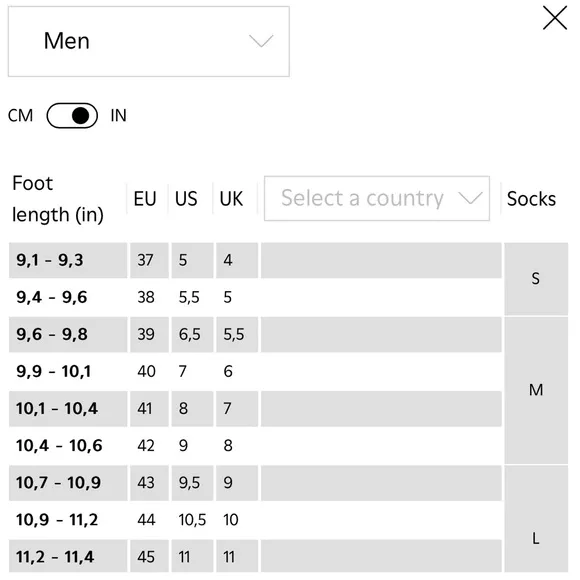580x580 pixels.
Task: Click the sock size M cell
Action: [536, 390]
